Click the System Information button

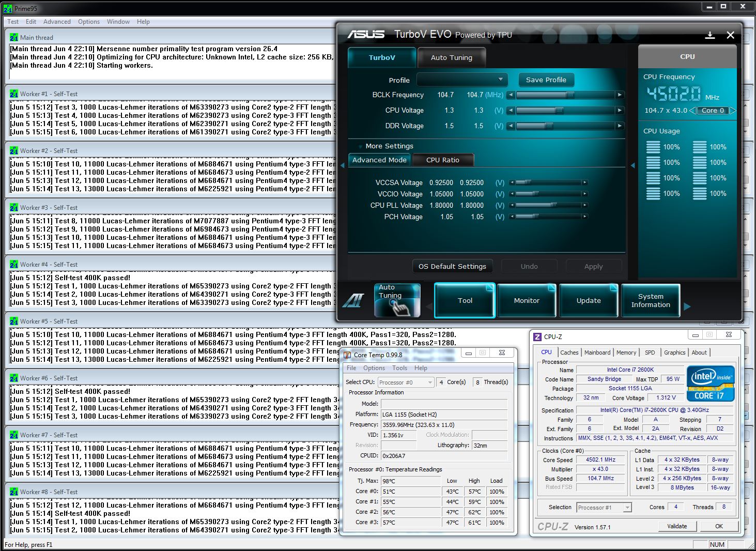pos(651,300)
